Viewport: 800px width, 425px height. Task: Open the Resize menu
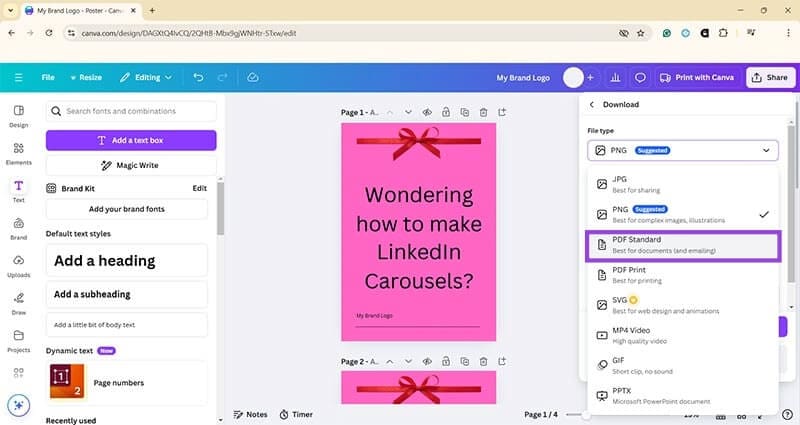coord(86,78)
